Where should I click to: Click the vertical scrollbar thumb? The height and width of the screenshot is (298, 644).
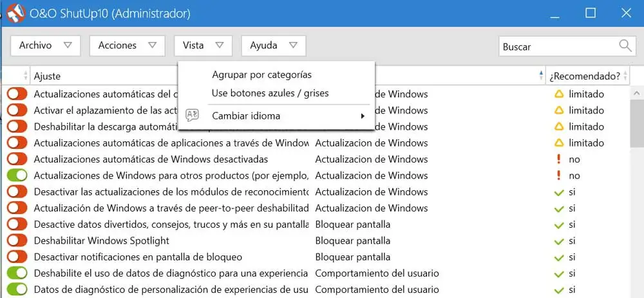636,123
